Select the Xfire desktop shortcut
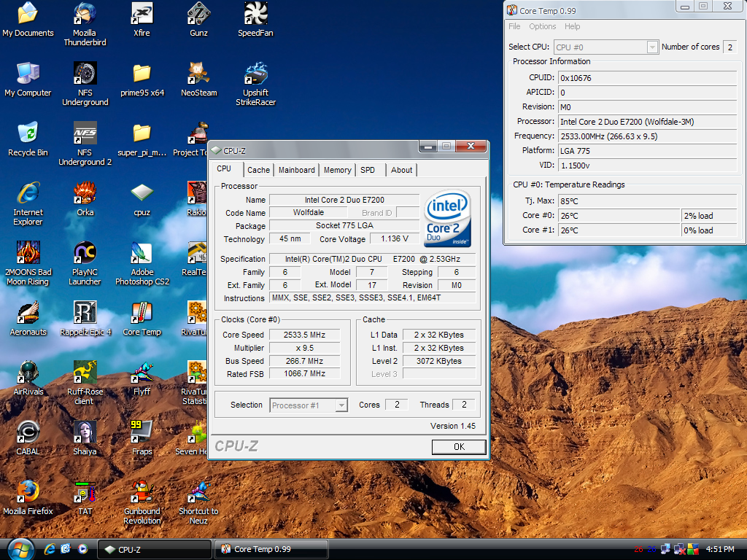Viewport: 747px width, 560px height. tap(142, 20)
